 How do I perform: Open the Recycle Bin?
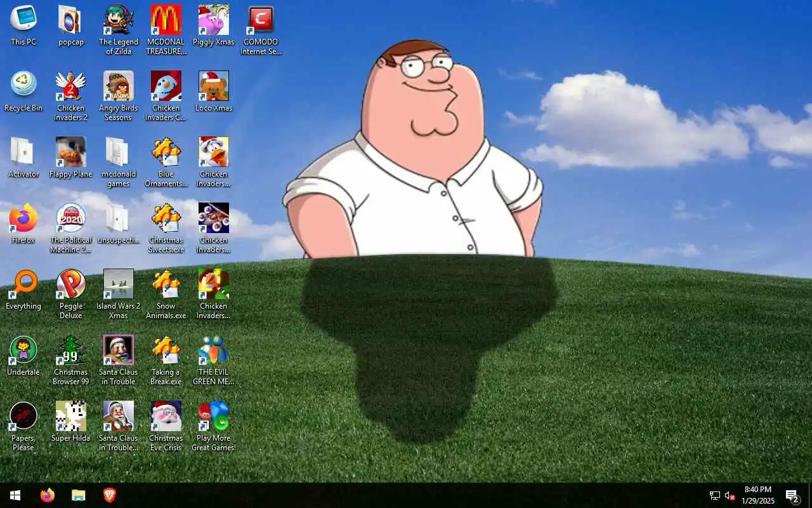coord(23,91)
